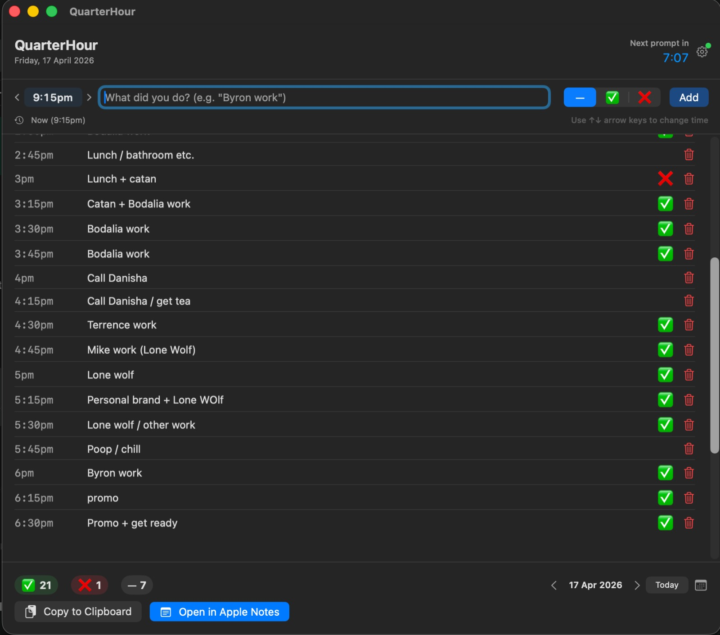Image resolution: width=720 pixels, height=635 pixels.
Task: Click Open in Apple Notes
Action: click(x=219, y=612)
